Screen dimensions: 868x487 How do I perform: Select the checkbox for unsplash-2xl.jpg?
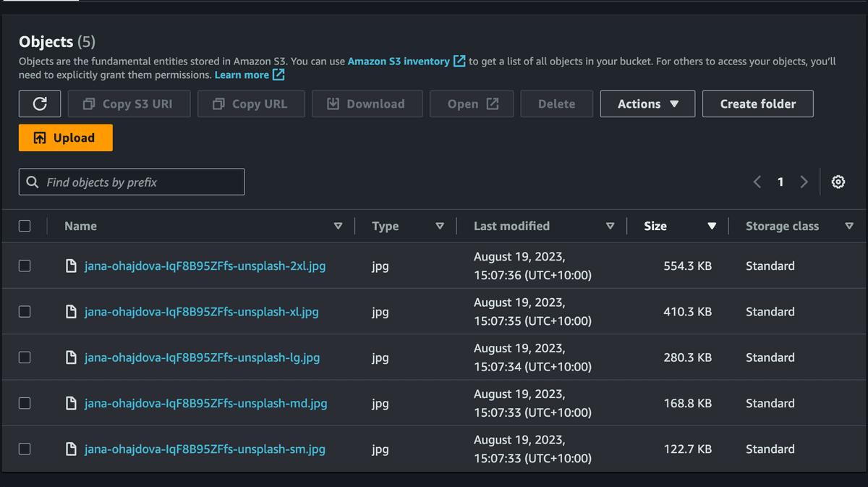[x=25, y=266]
